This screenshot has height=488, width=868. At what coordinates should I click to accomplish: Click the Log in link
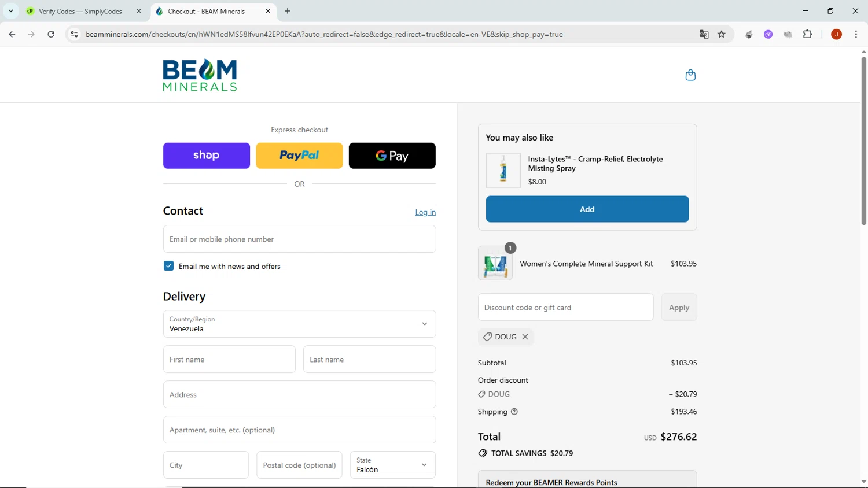coord(425,212)
